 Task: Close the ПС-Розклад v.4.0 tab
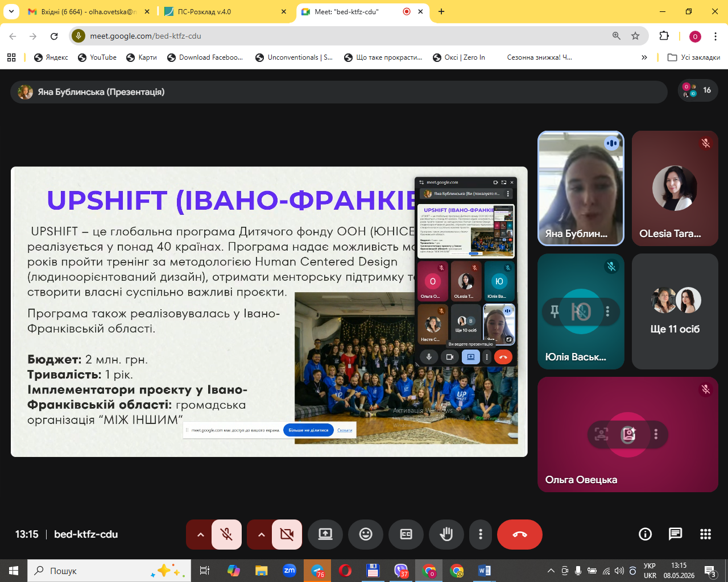coord(284,11)
